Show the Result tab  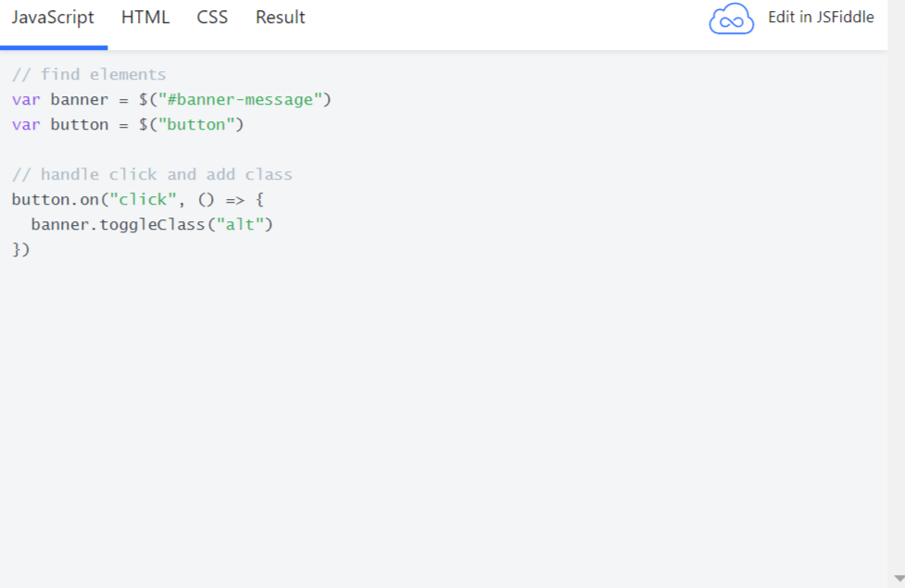[280, 18]
